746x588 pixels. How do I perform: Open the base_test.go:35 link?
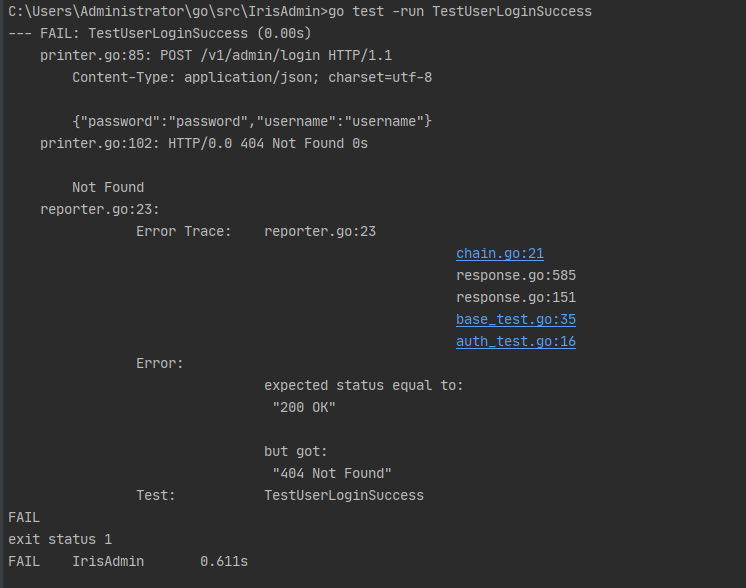(515, 320)
